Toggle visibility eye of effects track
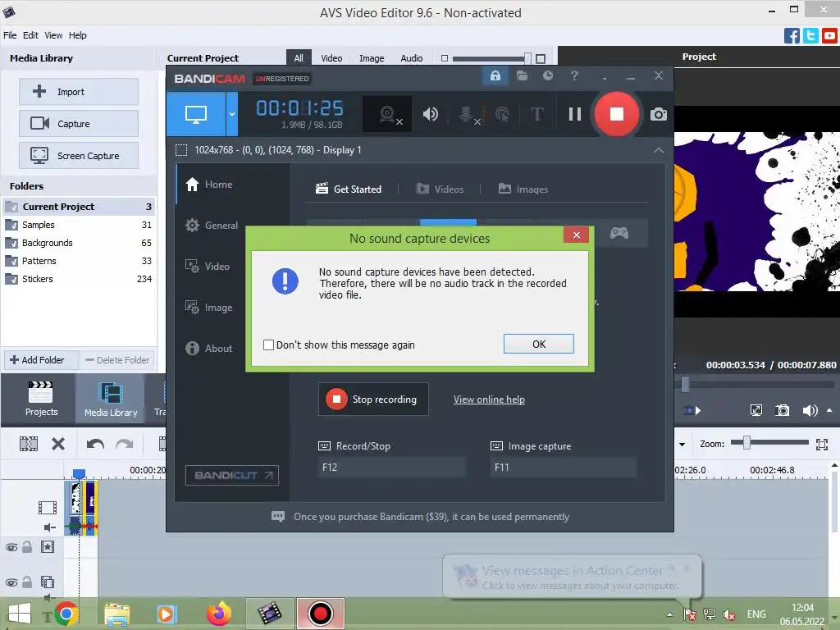Viewport: 840px width, 630px height. point(11,547)
